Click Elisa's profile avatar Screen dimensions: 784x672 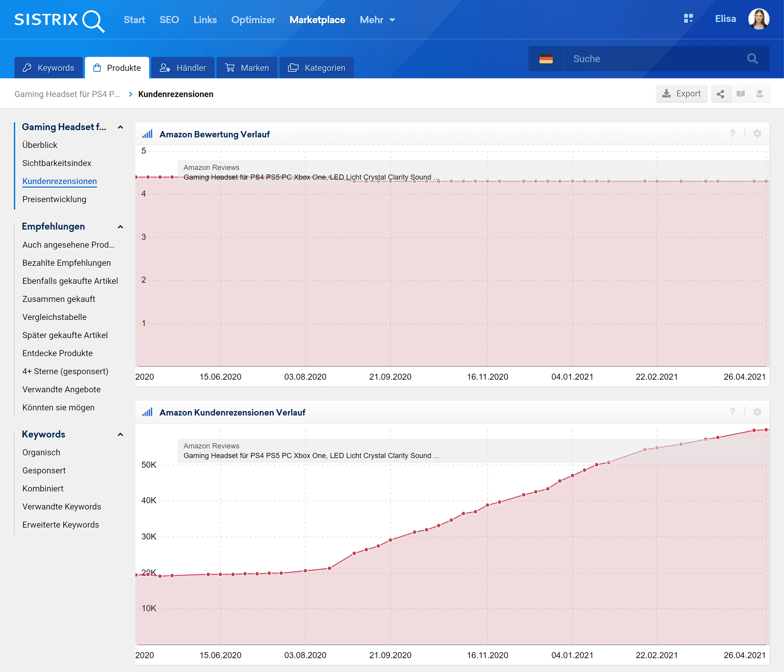(758, 19)
